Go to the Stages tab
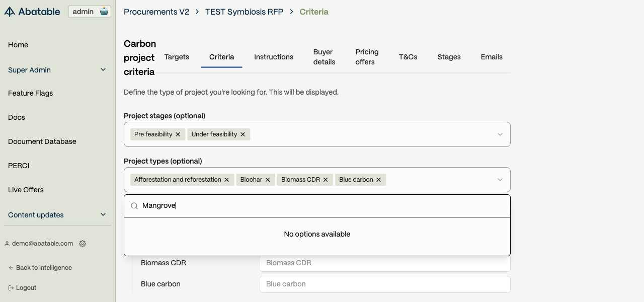 pyautogui.click(x=449, y=57)
